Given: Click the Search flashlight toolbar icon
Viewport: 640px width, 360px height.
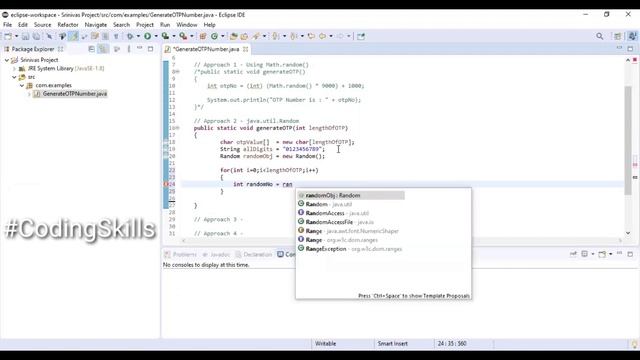Looking at the screenshot, I should coord(256,36).
